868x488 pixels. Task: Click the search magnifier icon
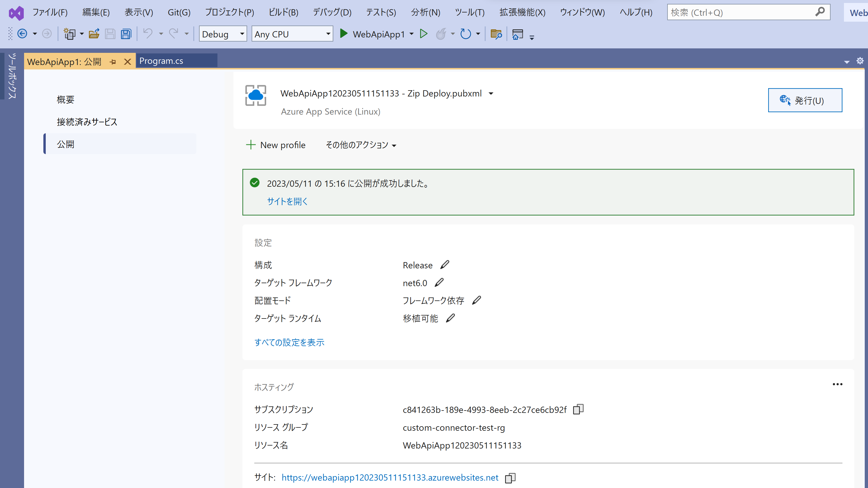coord(820,12)
